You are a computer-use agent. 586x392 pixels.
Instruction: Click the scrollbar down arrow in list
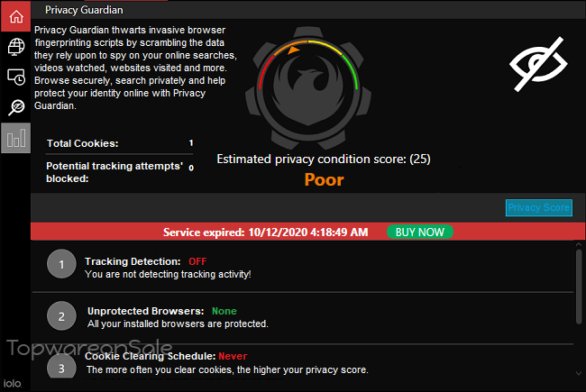(579, 373)
